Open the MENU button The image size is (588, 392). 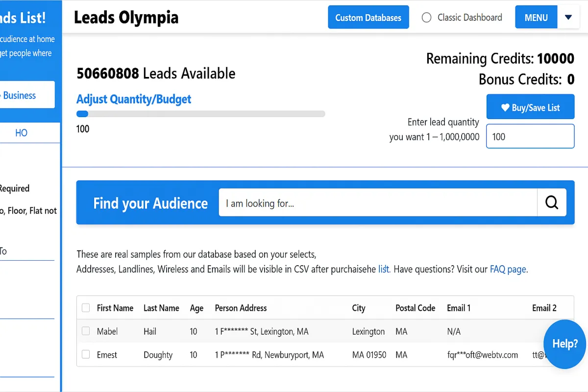click(536, 18)
